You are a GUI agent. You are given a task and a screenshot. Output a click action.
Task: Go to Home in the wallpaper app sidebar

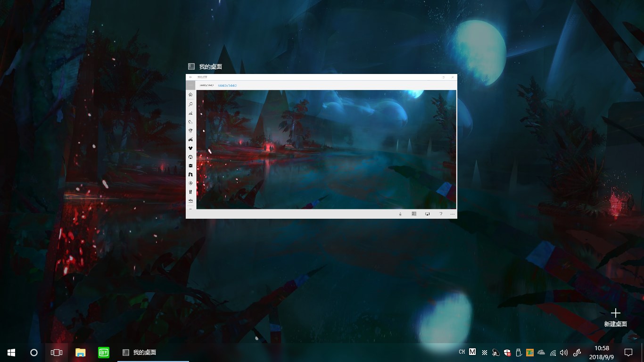190,95
